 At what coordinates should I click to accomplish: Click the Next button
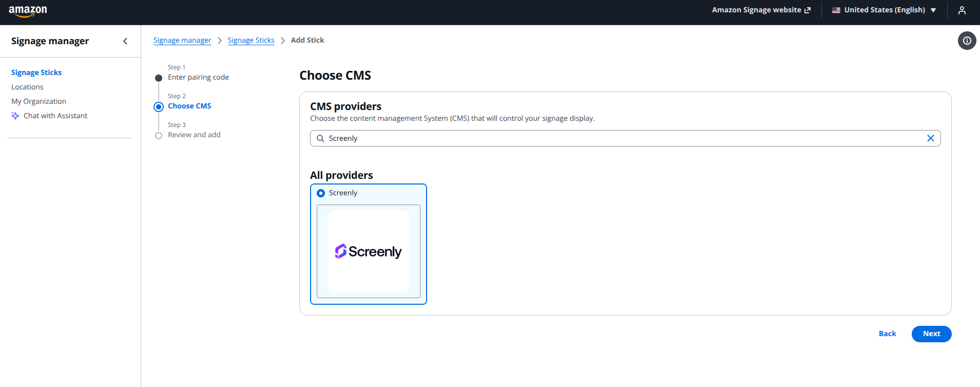[931, 334]
